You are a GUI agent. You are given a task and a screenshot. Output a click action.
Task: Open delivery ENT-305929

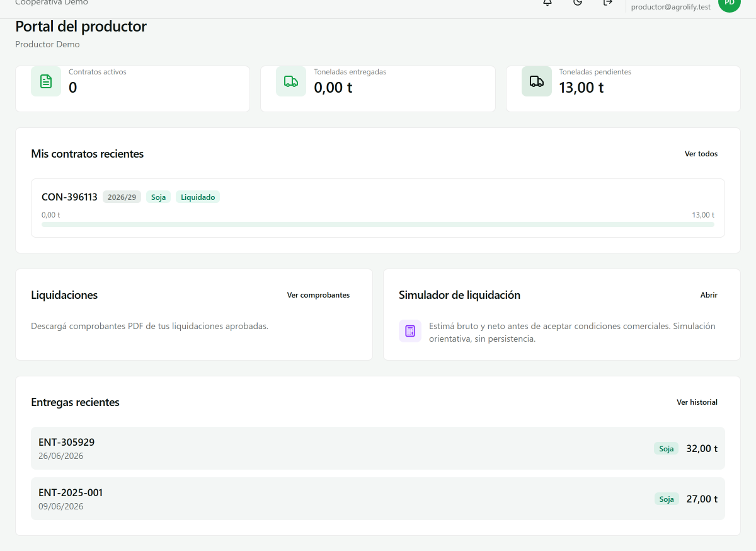(x=378, y=448)
